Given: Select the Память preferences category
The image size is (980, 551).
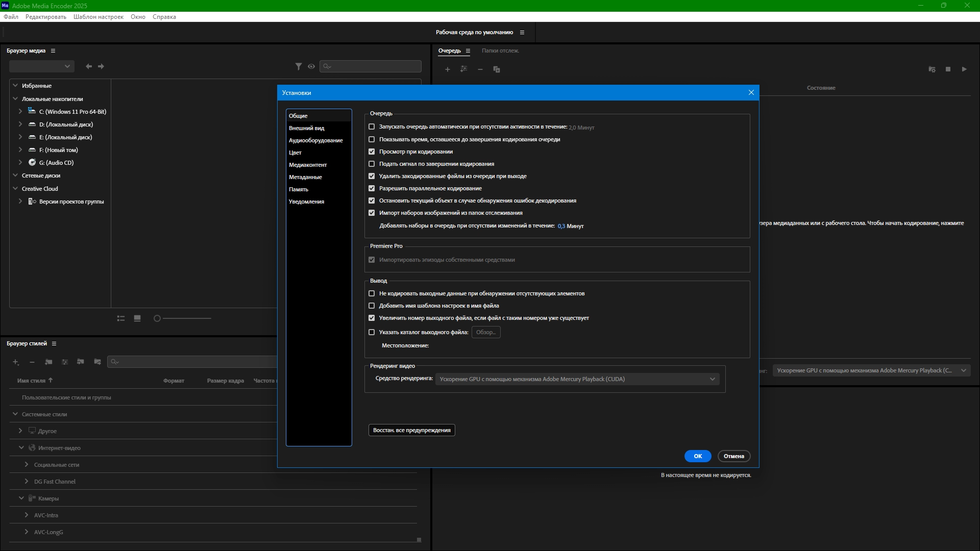Looking at the screenshot, I should [299, 189].
